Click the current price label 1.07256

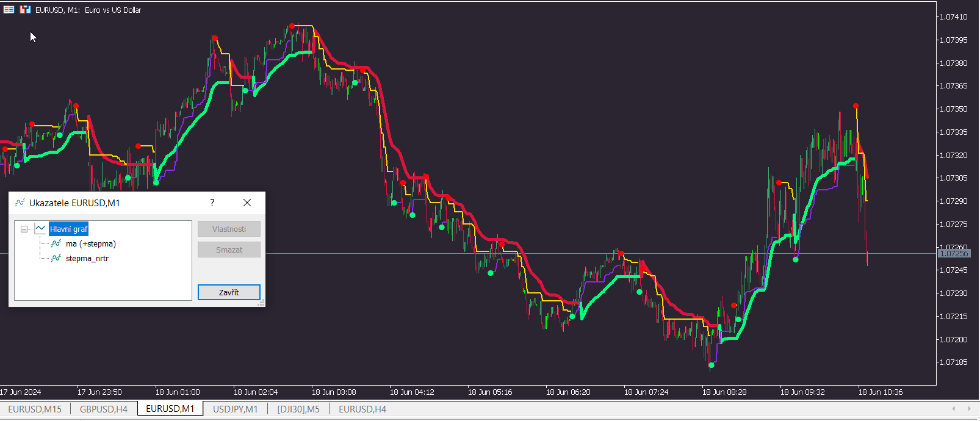click(954, 253)
